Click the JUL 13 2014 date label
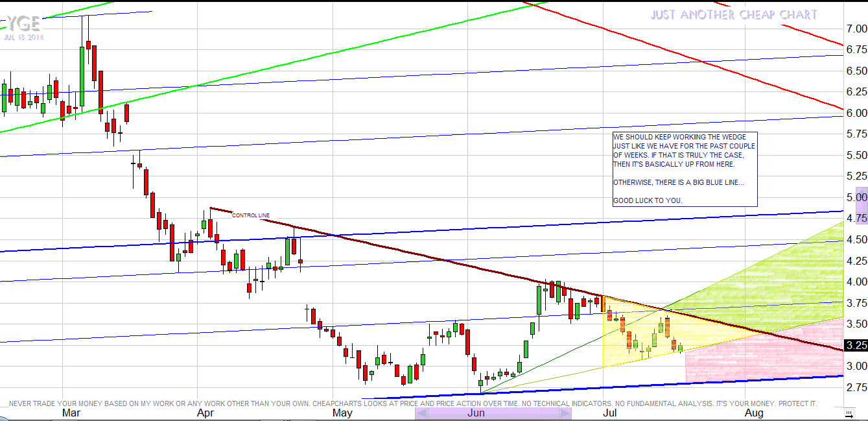Viewport: 868px width, 421px height. click(x=23, y=37)
